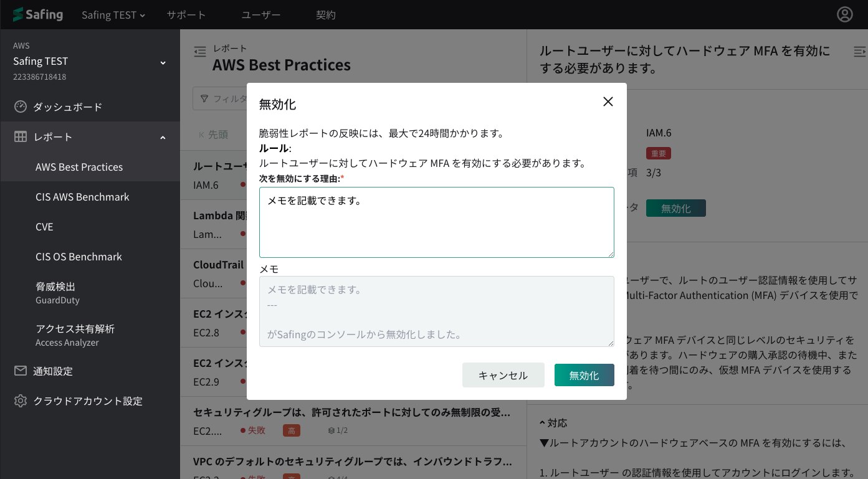868x479 pixels.
Task: Go to ダッシュボード
Action: tap(90, 107)
